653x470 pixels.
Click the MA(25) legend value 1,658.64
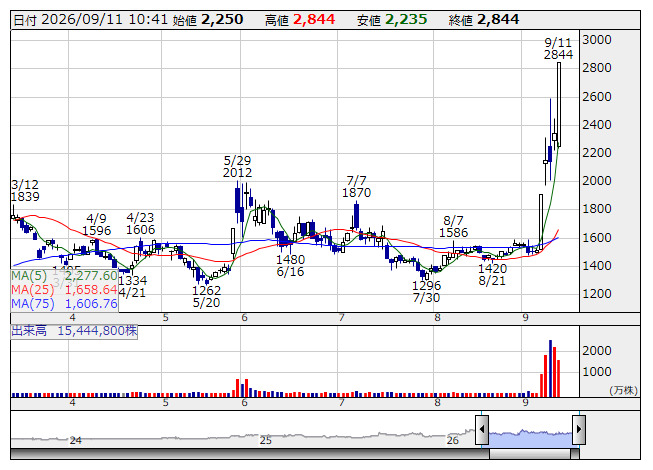tap(91, 290)
